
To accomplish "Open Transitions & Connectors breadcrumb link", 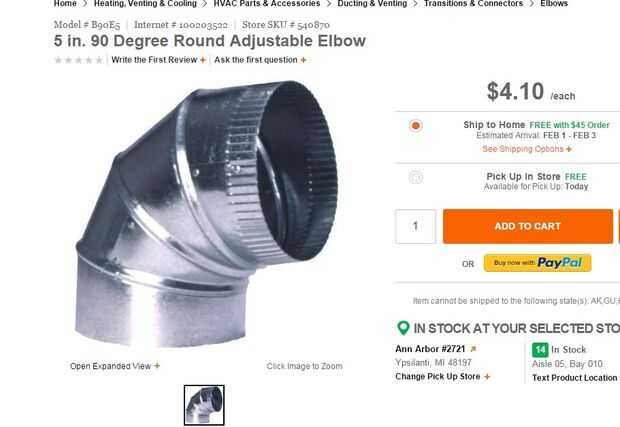I will click(x=473, y=4).
